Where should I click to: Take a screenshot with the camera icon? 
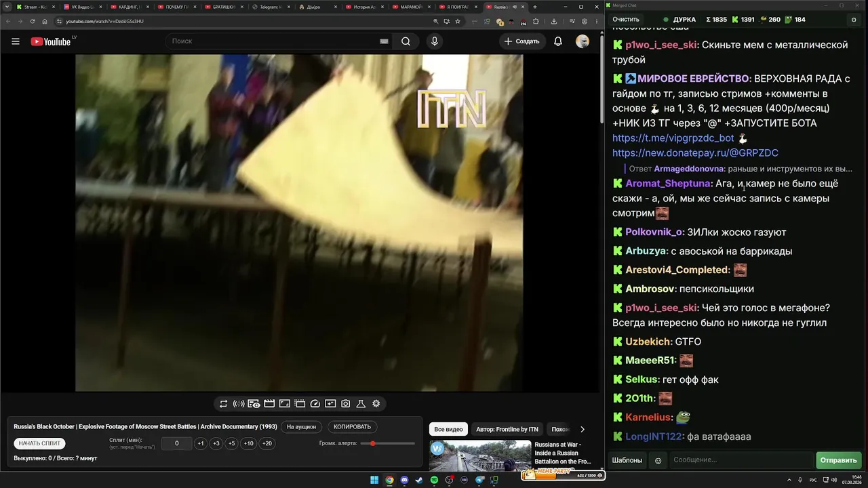pyautogui.click(x=346, y=404)
